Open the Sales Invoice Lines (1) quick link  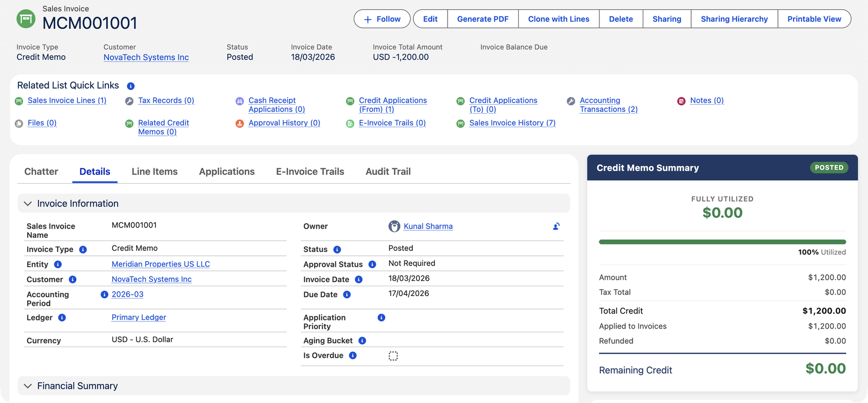(67, 100)
